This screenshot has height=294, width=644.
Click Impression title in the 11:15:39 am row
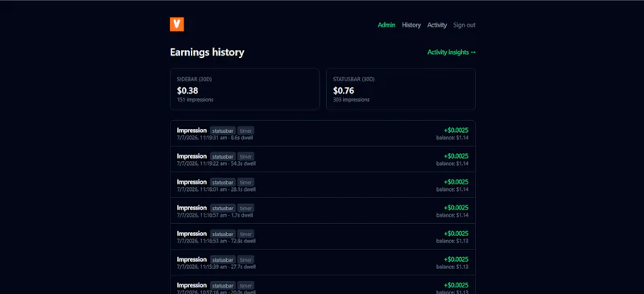192,259
